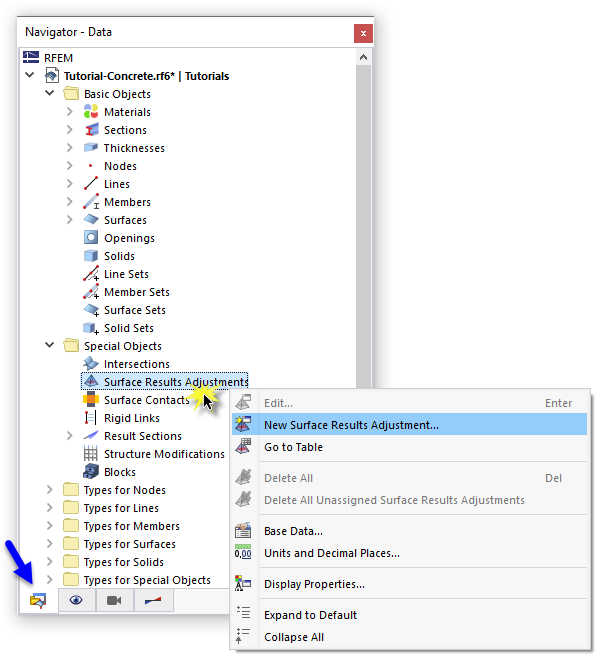Viewport: 596px width, 655px height.
Task: Select the Special Objects folder label
Action: click(x=123, y=346)
